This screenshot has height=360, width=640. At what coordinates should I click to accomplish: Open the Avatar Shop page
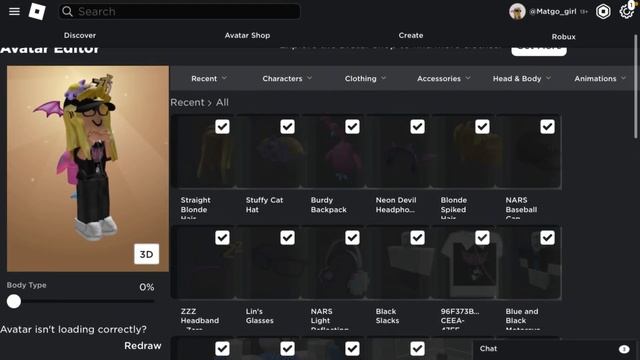[x=247, y=36]
